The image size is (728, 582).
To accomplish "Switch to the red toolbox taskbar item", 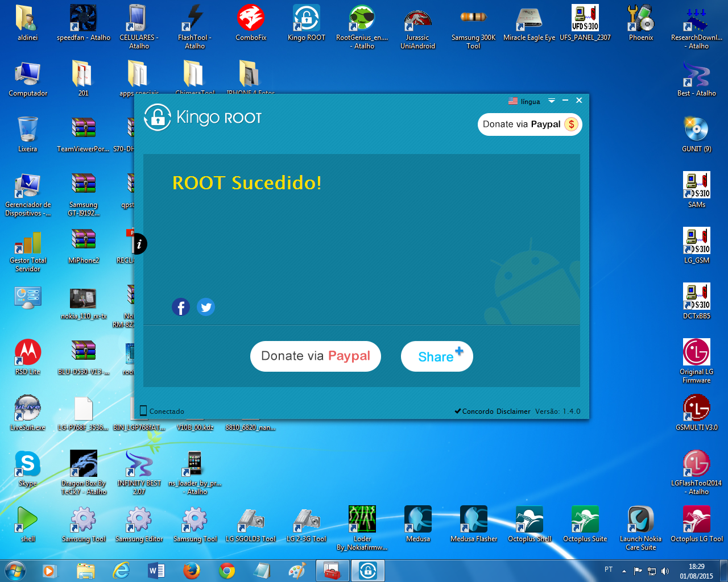I will (332, 571).
